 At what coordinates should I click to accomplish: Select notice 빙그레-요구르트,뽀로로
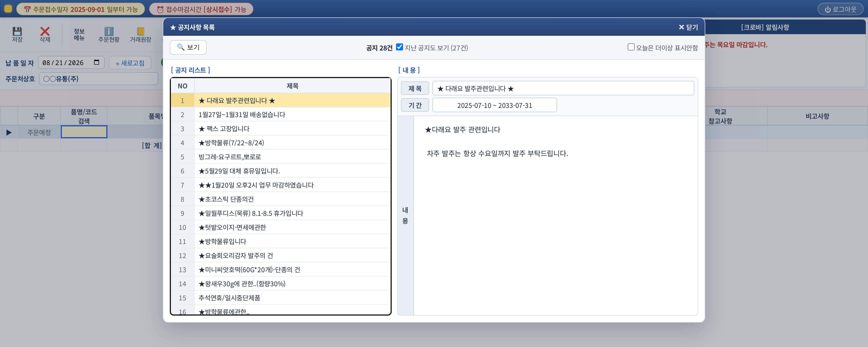pyautogui.click(x=281, y=157)
